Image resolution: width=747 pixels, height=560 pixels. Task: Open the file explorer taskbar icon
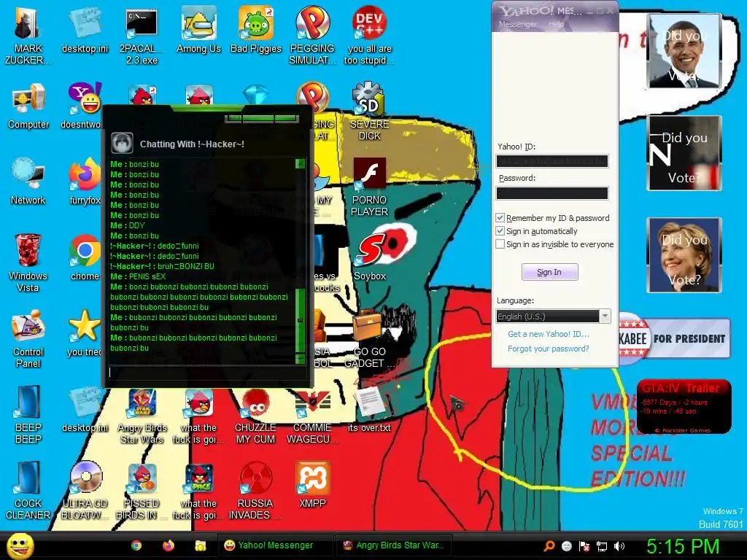(201, 545)
